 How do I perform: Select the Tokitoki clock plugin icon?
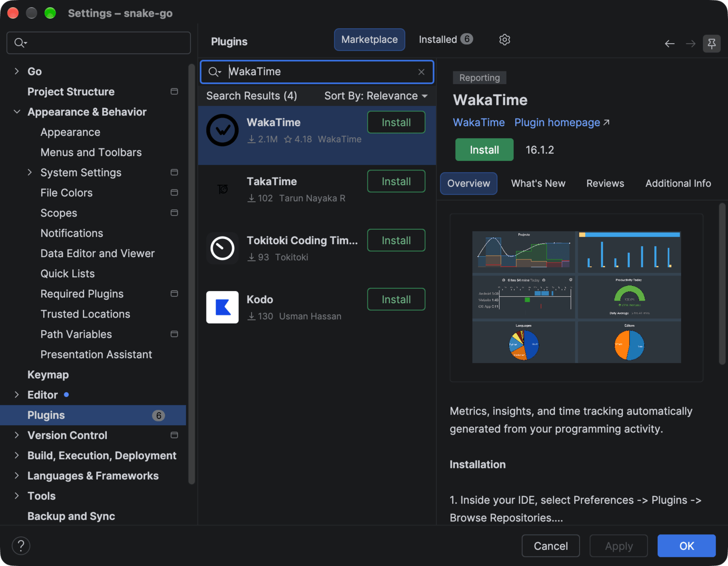tap(222, 248)
